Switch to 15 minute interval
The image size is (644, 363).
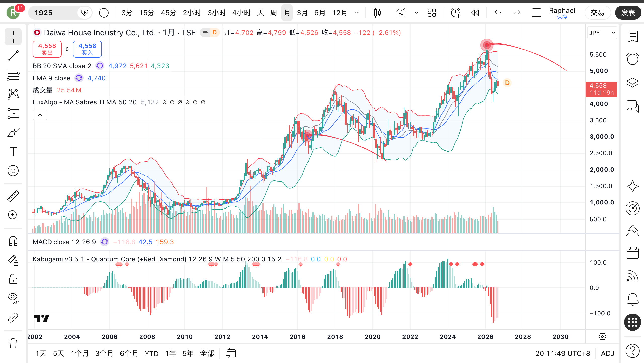(x=147, y=13)
